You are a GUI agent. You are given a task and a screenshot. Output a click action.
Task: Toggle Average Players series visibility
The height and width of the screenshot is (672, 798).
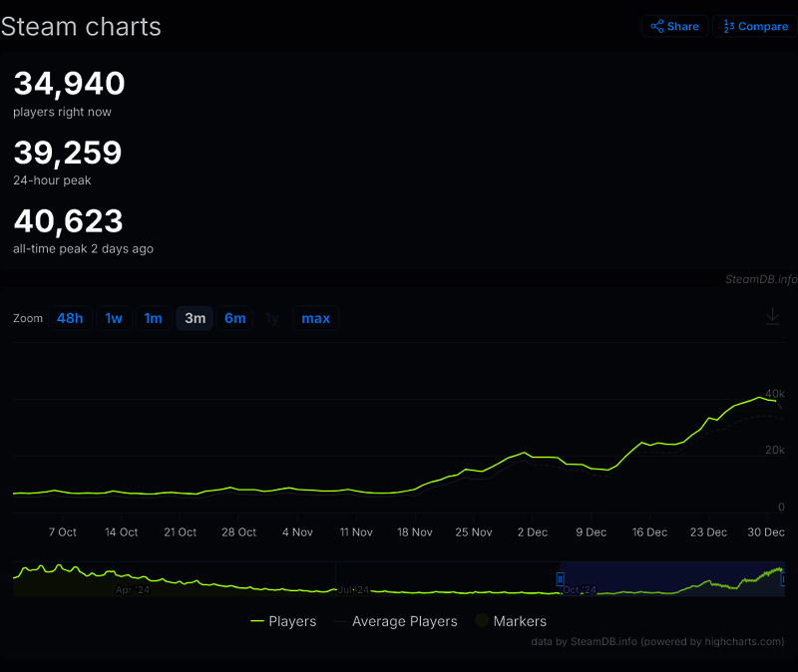click(395, 621)
